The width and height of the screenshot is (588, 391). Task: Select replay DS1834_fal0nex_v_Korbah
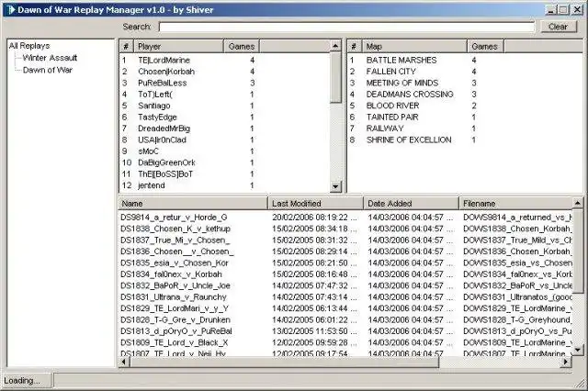tap(171, 274)
